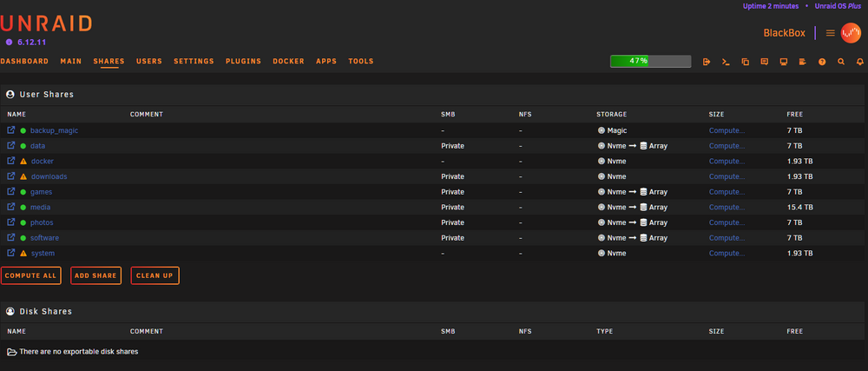Click the green status dot for backup_magic
The height and width of the screenshot is (371, 868).
pyautogui.click(x=23, y=130)
